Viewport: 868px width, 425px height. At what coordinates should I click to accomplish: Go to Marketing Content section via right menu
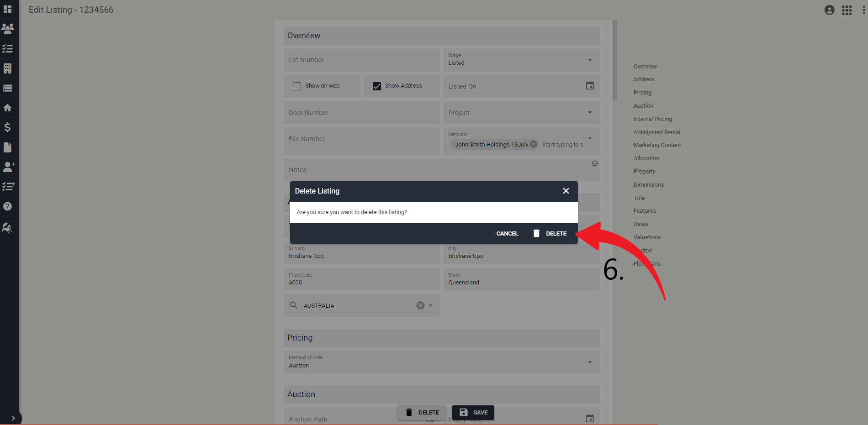point(657,145)
